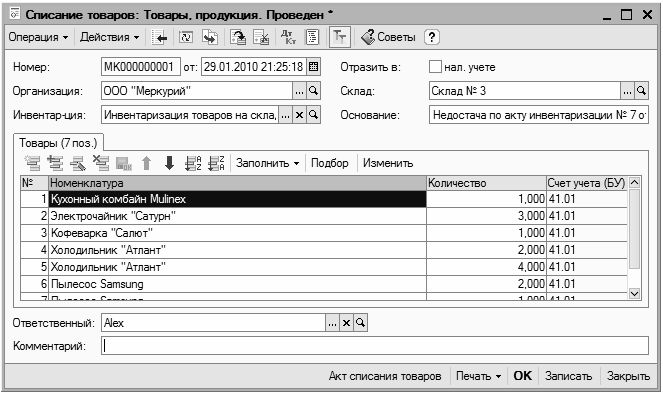Click the date field 29.01.2010 21:25:18
Image resolution: width=663 pixels, height=395 pixels.
pyautogui.click(x=254, y=67)
